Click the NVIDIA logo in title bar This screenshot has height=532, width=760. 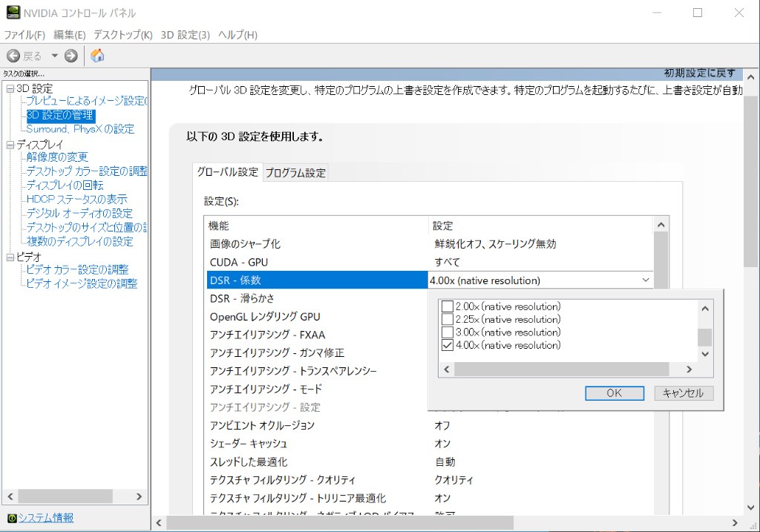click(13, 13)
